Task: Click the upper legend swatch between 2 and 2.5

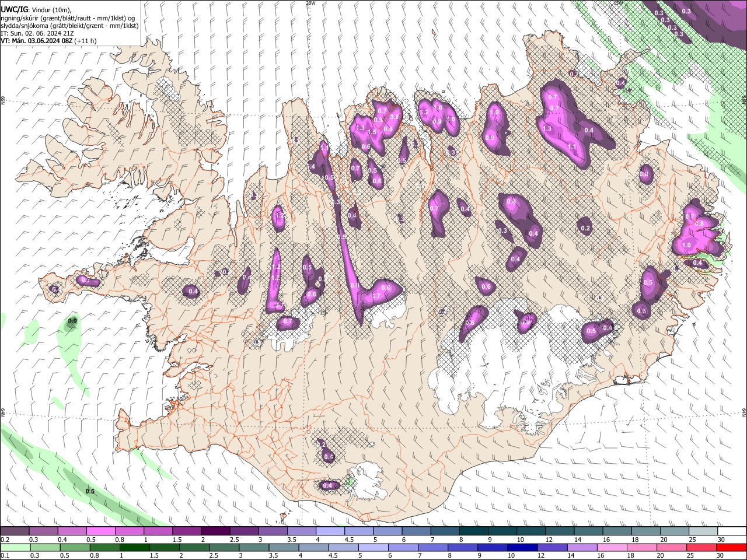Action: pyautogui.click(x=215, y=531)
